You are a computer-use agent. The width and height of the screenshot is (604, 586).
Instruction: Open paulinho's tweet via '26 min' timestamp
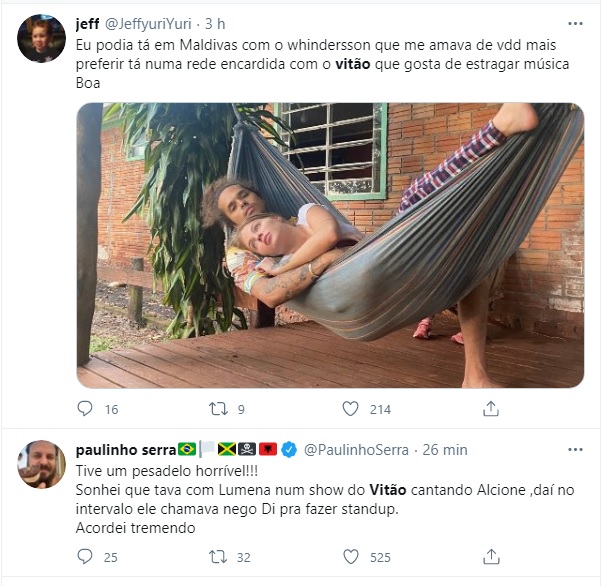coord(444,450)
